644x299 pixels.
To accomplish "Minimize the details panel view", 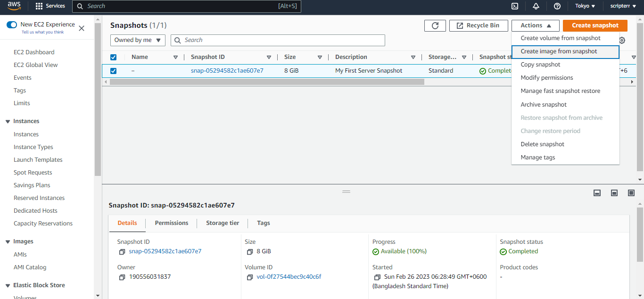I will (x=597, y=193).
